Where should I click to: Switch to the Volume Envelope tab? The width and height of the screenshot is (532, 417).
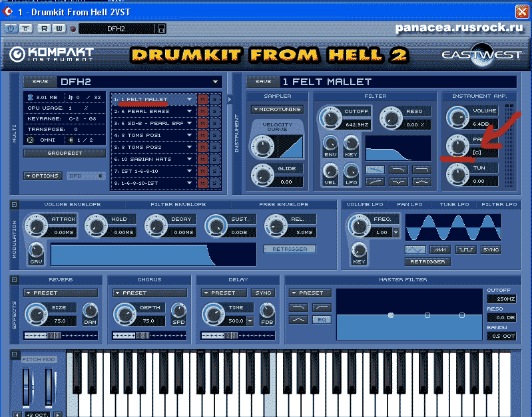coord(73,204)
